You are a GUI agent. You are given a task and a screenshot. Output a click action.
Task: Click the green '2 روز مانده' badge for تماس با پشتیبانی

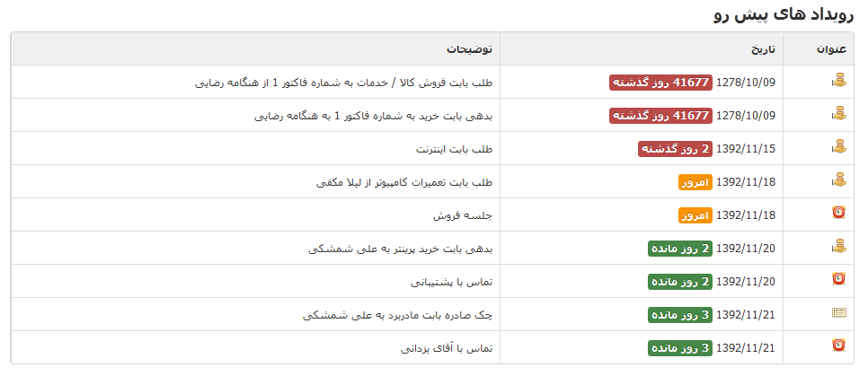(679, 281)
